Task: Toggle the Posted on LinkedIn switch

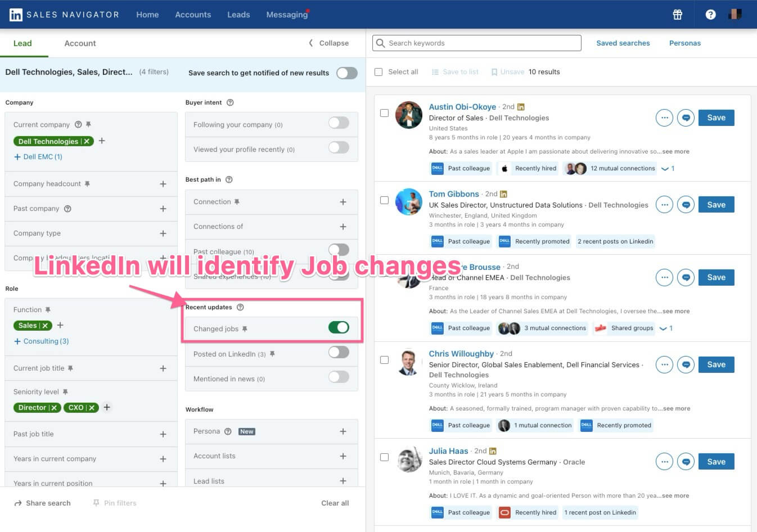Action: click(339, 353)
